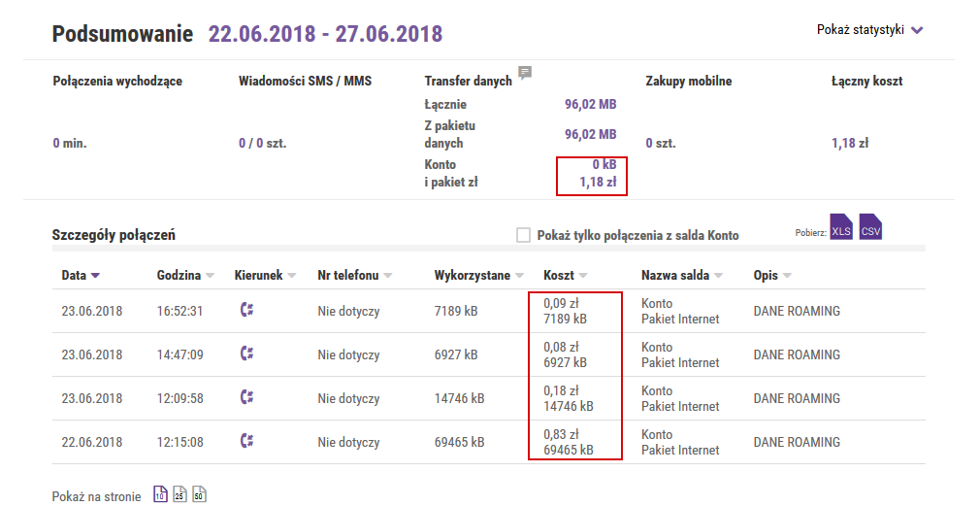Image resolution: width=980 pixels, height=506 pixels.
Task: Sort table by Wykorzystane column
Action: [x=478, y=275]
